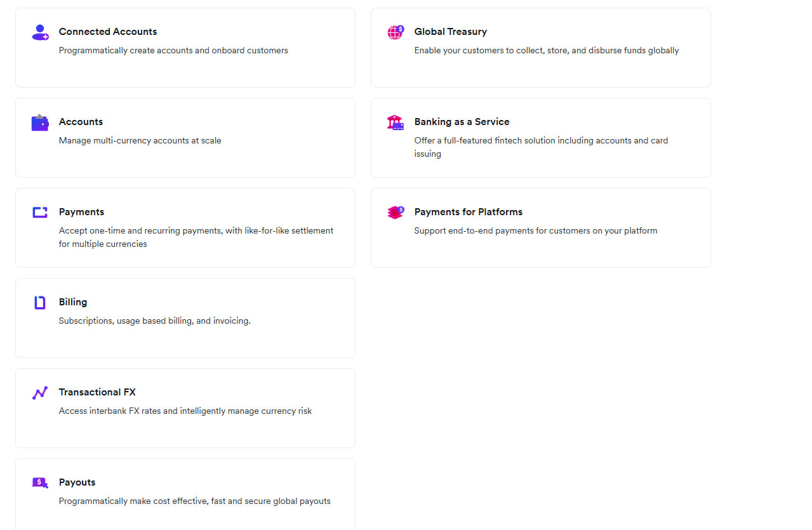The width and height of the screenshot is (812, 530).
Task: Click 'Accept one-time and recurring payments' description
Action: [x=196, y=237]
